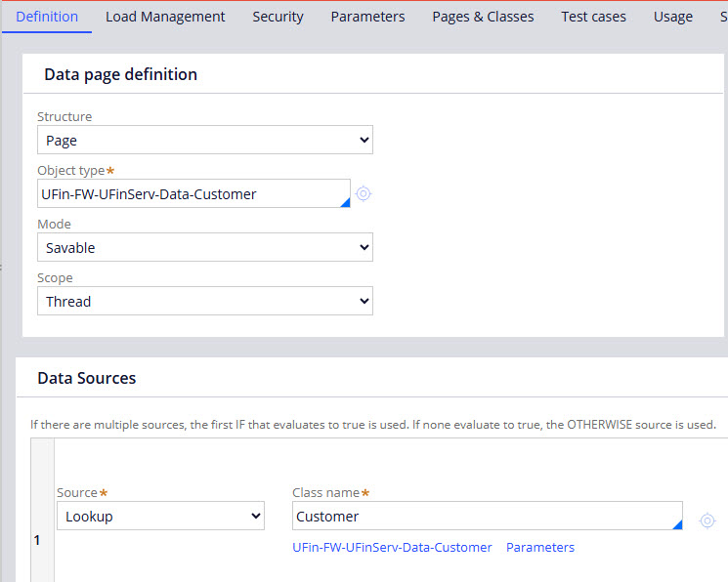The height and width of the screenshot is (582, 728).
Task: Select data source row number 1
Action: (x=37, y=538)
